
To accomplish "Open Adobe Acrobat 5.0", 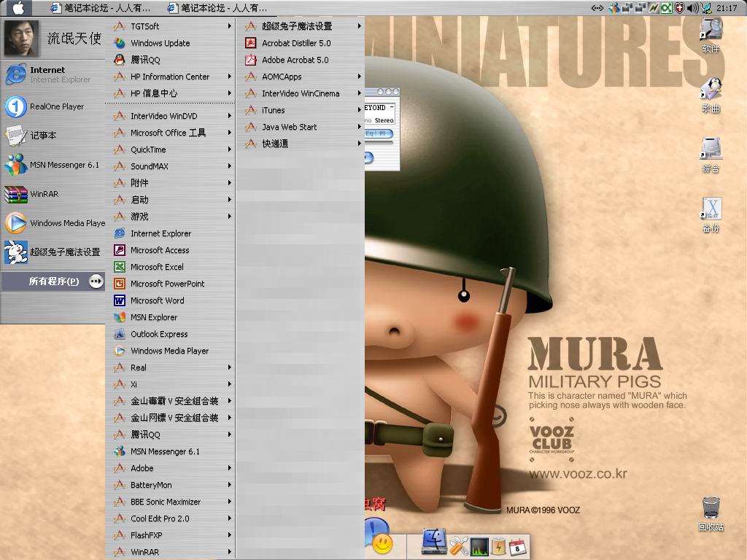I will [301, 60].
